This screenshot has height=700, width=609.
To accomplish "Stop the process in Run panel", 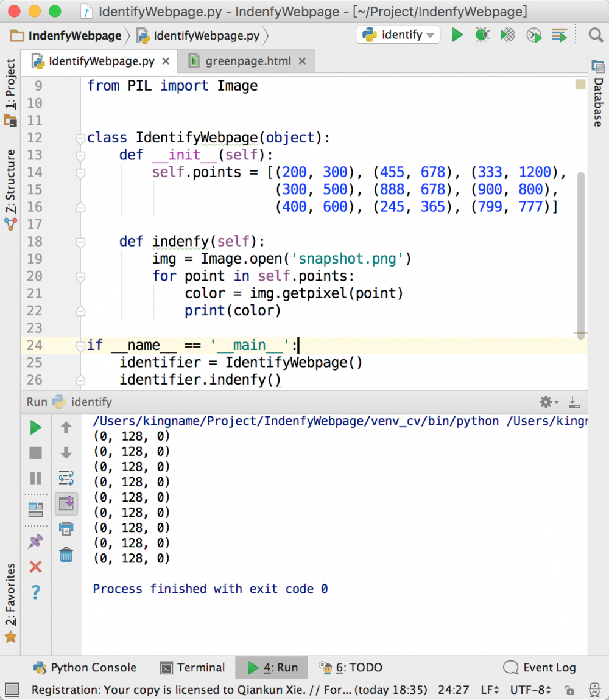I will point(36,453).
